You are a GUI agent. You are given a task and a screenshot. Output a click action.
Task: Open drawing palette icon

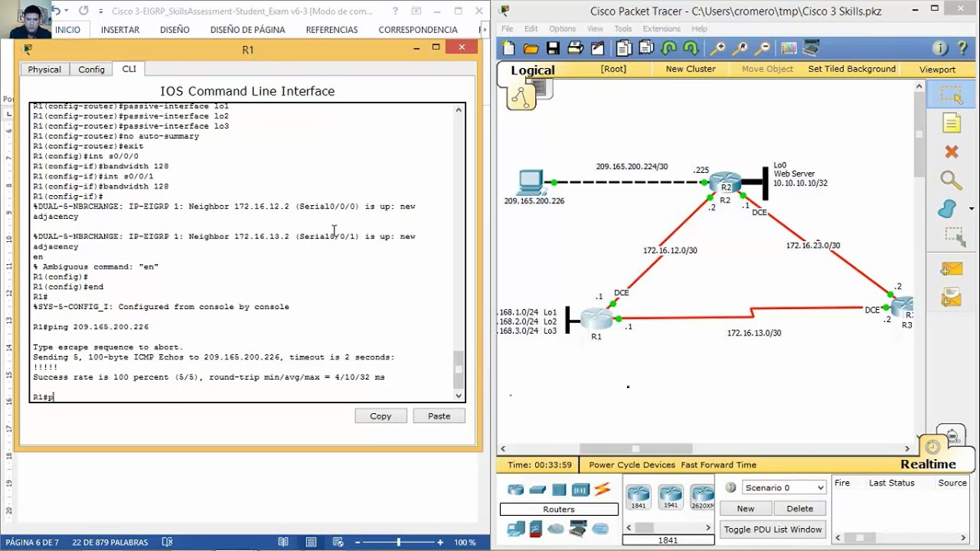click(789, 49)
